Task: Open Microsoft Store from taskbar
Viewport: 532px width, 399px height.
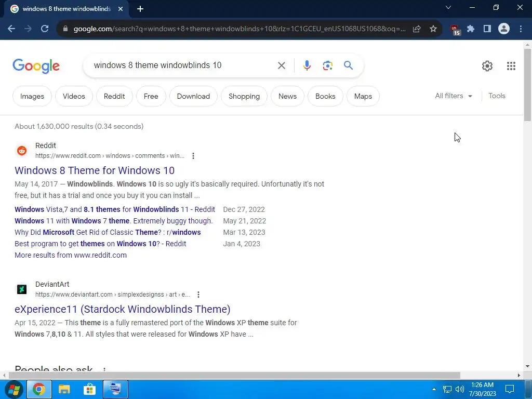Action: (89, 390)
